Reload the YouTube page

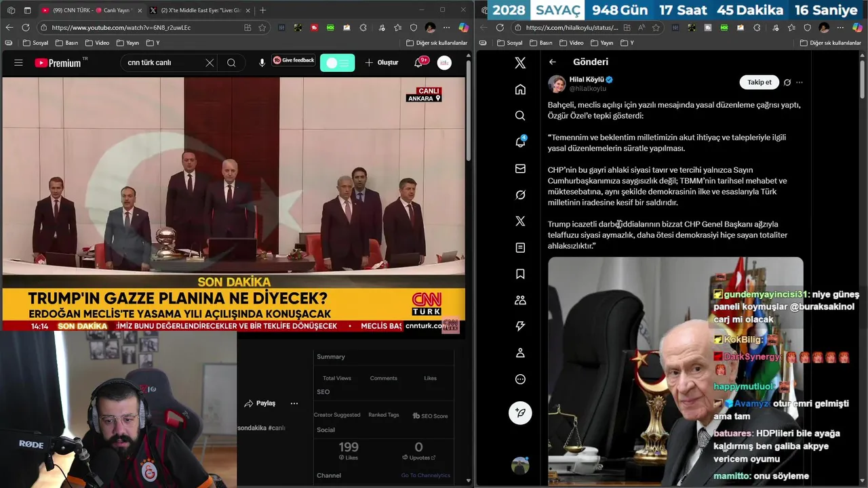coord(26,27)
